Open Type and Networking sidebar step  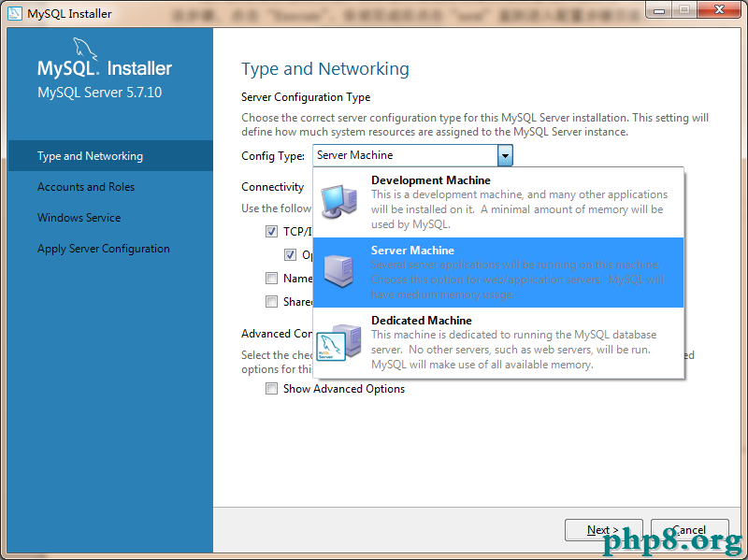pos(110,156)
